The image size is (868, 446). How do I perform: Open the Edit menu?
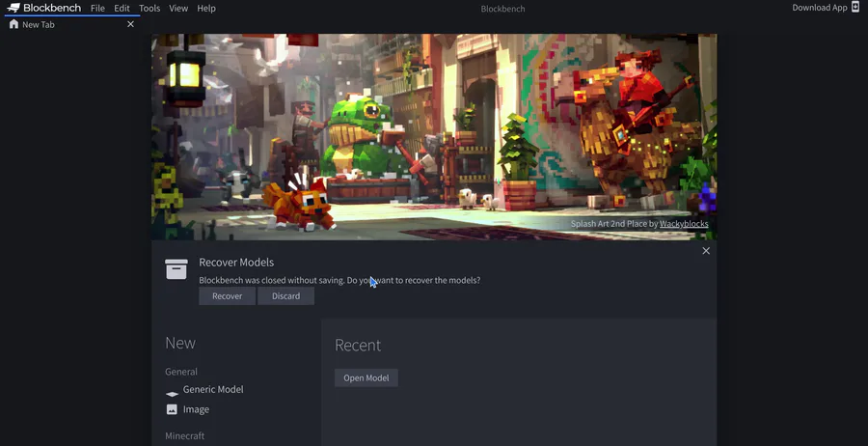122,9
